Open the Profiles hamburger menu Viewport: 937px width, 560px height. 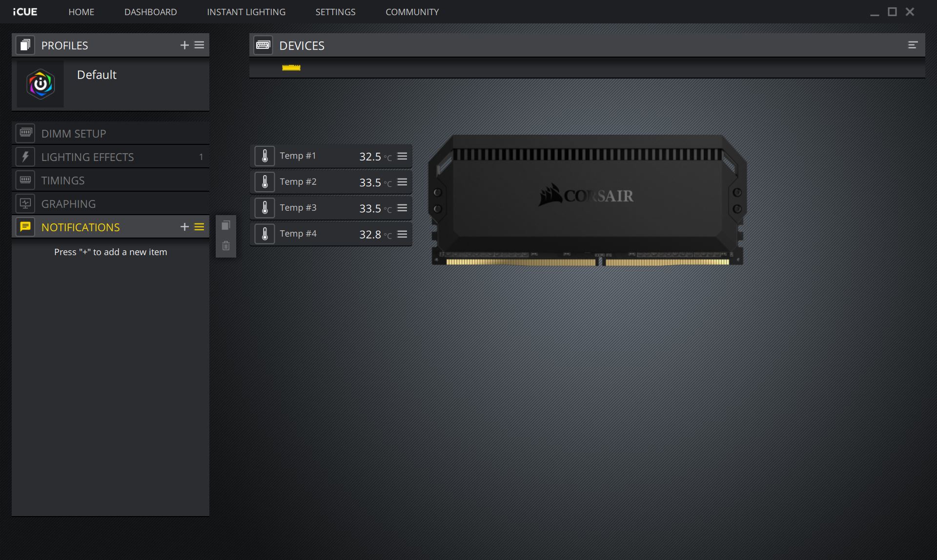199,45
